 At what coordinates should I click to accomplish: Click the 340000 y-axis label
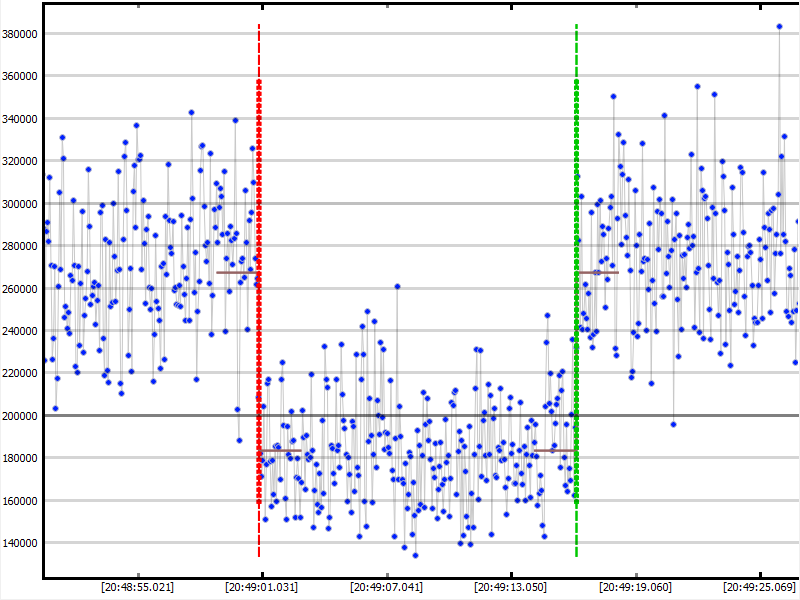pyautogui.click(x=20, y=119)
